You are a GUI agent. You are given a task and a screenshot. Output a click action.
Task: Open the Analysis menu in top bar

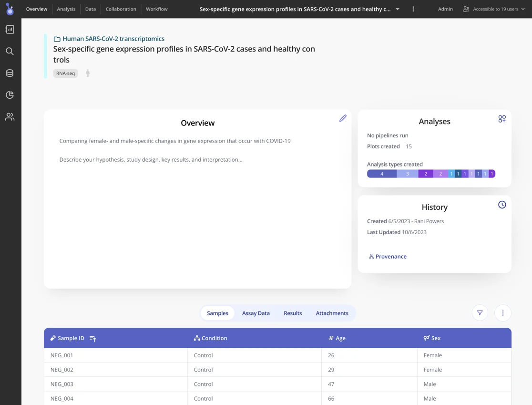(x=66, y=9)
